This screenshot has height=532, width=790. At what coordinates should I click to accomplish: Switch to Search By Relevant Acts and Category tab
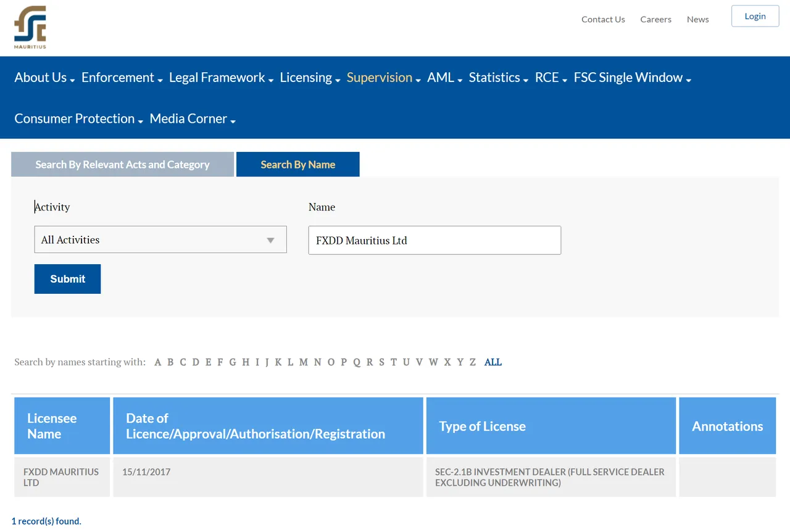click(x=122, y=164)
